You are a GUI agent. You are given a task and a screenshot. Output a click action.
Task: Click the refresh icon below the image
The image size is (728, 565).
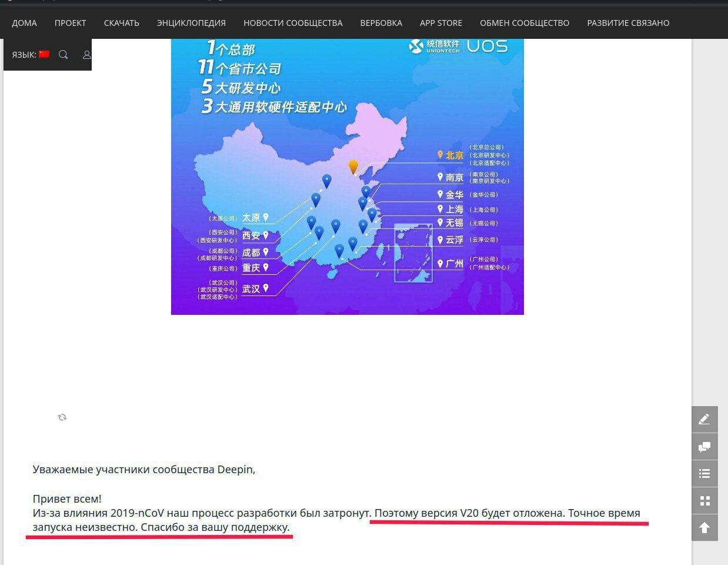[x=62, y=417]
